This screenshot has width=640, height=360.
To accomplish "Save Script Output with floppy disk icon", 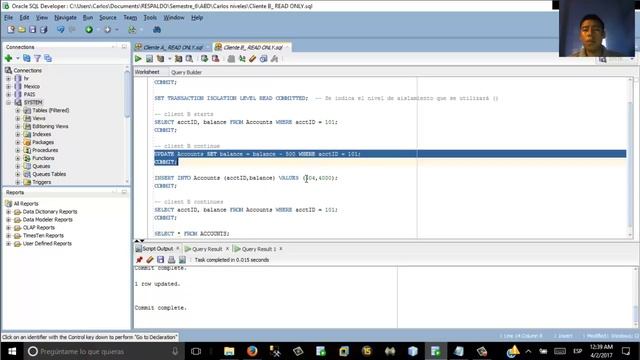I will 160,260.
